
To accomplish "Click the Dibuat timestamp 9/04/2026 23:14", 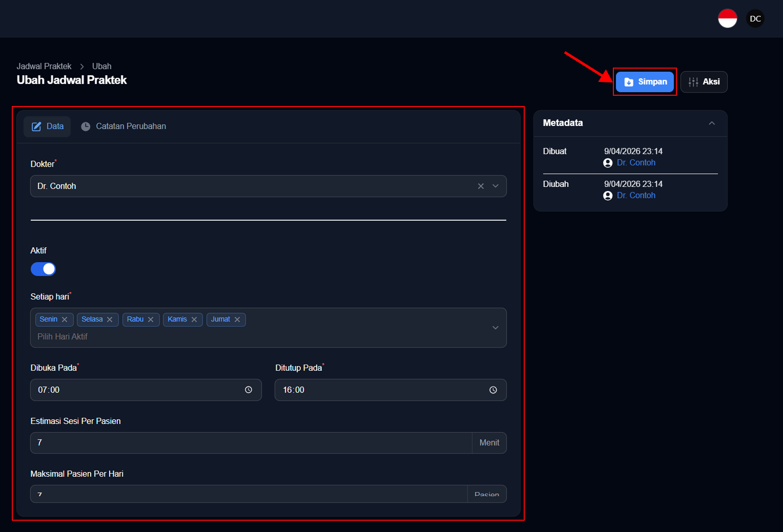I will pos(633,151).
